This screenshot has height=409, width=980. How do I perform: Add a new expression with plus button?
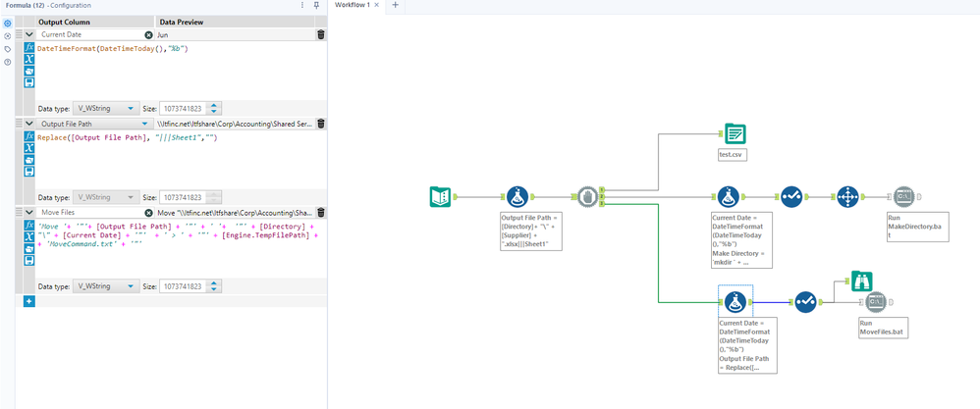pyautogui.click(x=29, y=301)
